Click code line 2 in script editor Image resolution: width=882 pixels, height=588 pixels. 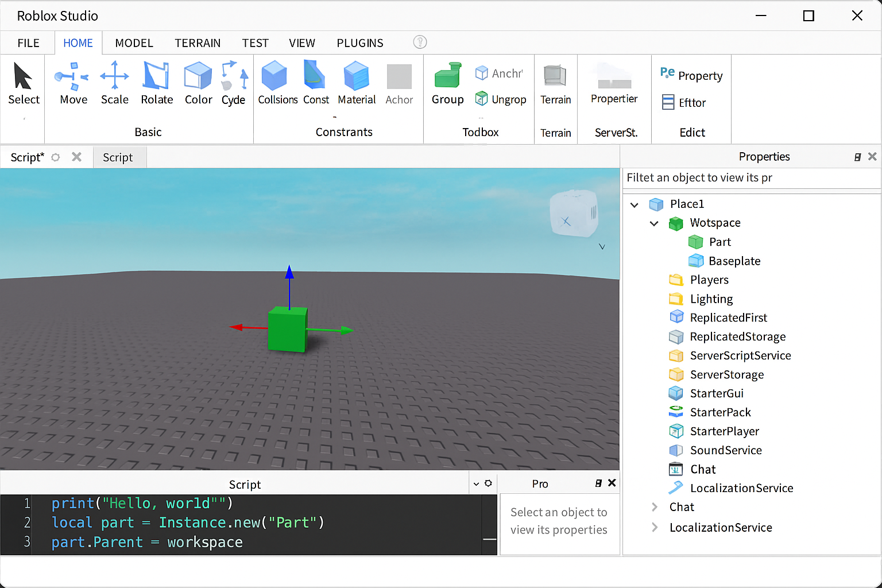pos(188,523)
